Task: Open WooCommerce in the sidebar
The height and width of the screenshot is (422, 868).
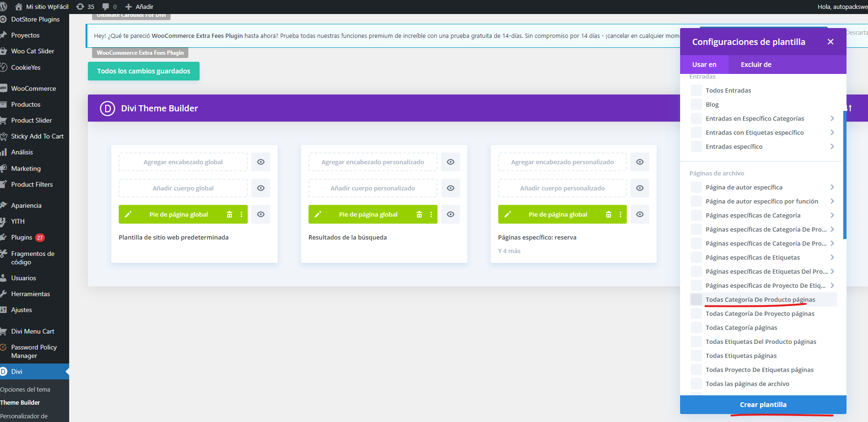Action: point(34,88)
